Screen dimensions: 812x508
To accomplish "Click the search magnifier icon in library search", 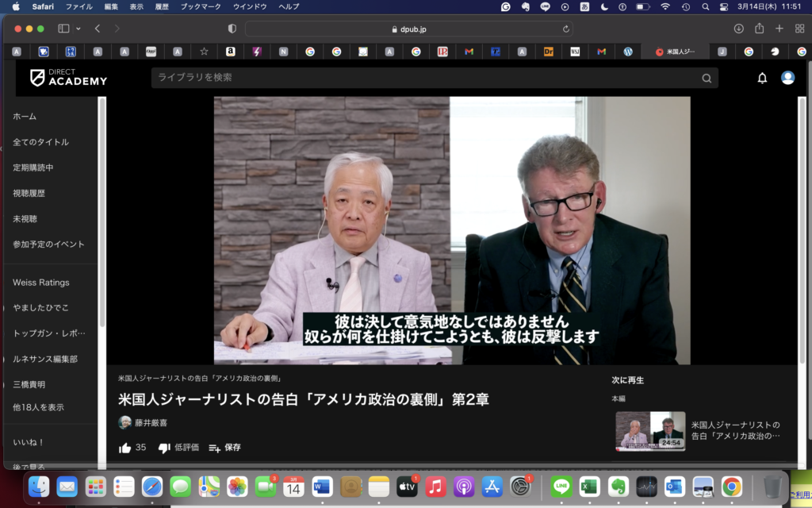I will (x=707, y=78).
